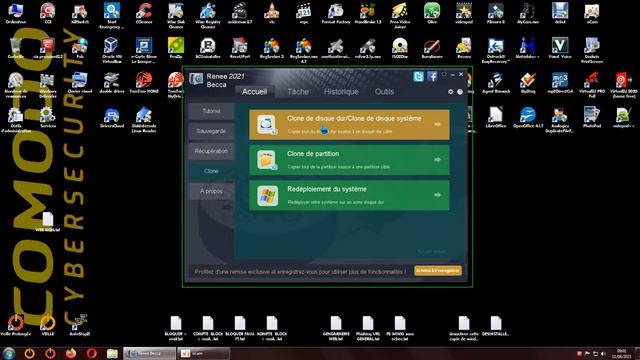
Task: Click the Renee Becca logo icon
Action: pos(196,79)
